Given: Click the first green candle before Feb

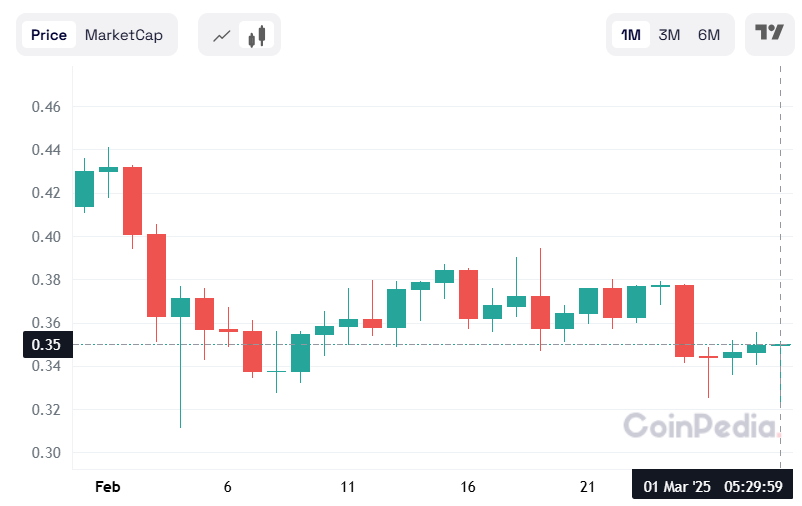Looking at the screenshot, I should (84, 188).
